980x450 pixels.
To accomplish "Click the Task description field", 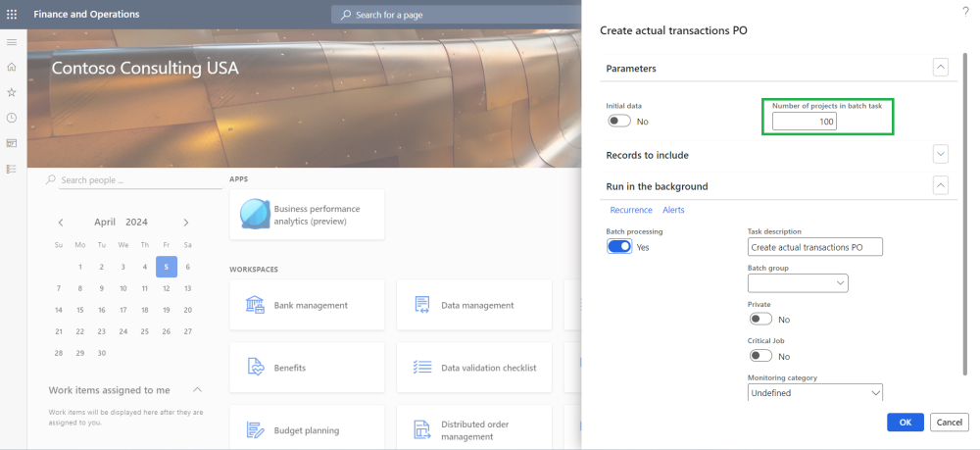I will pos(815,247).
